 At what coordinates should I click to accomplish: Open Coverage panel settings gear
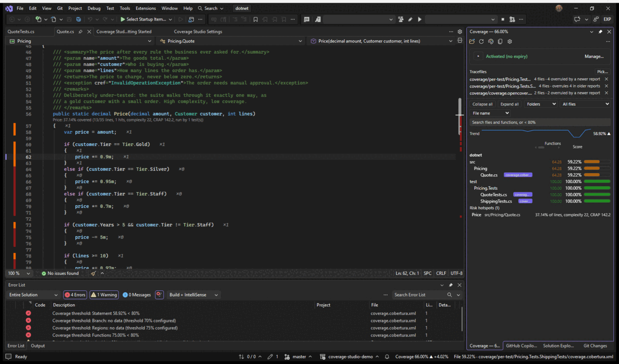[509, 42]
